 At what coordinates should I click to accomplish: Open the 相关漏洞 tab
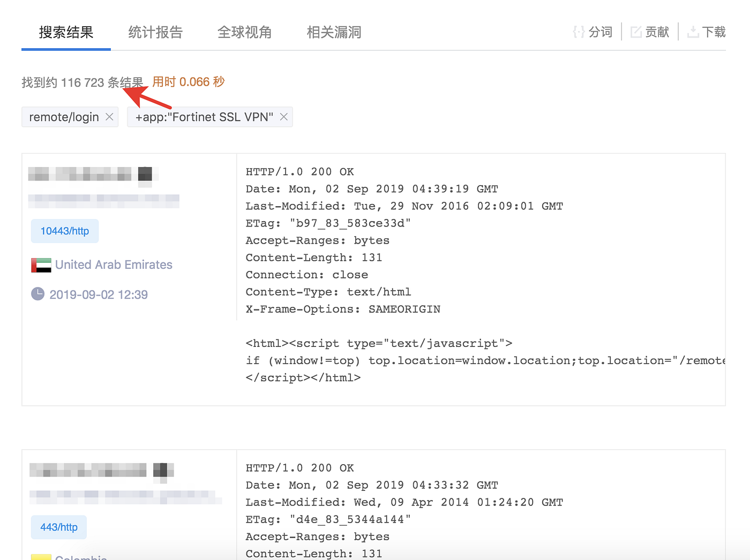tap(334, 33)
